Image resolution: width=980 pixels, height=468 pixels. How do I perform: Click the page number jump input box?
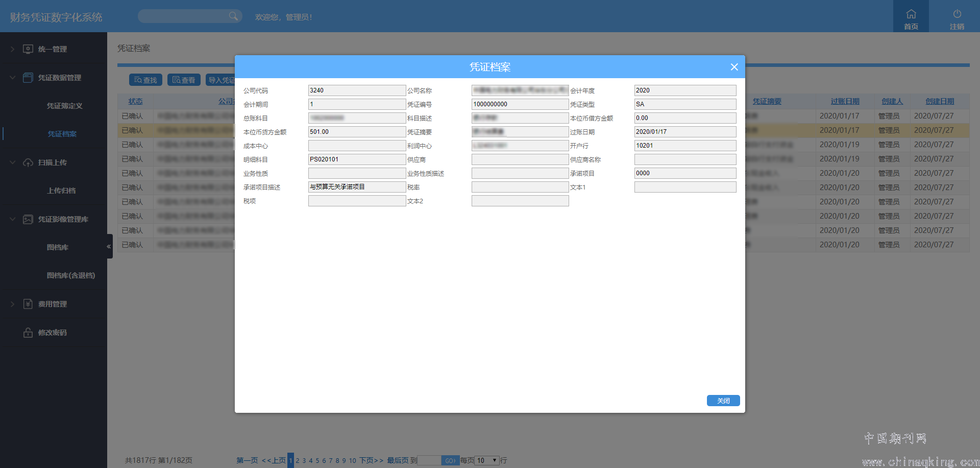(x=429, y=460)
